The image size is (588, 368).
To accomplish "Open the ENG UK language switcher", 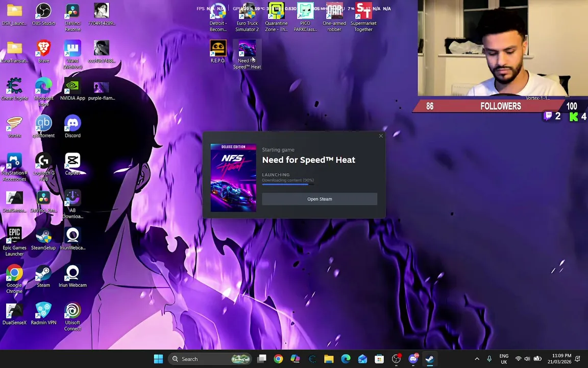I will click(504, 359).
